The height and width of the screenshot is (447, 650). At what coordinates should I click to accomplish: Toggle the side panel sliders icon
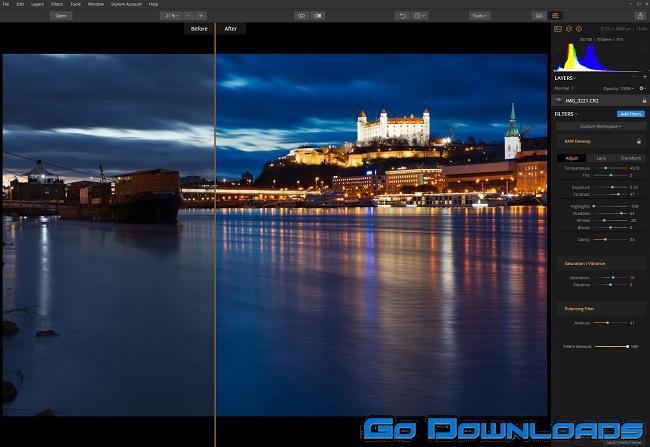point(555,16)
